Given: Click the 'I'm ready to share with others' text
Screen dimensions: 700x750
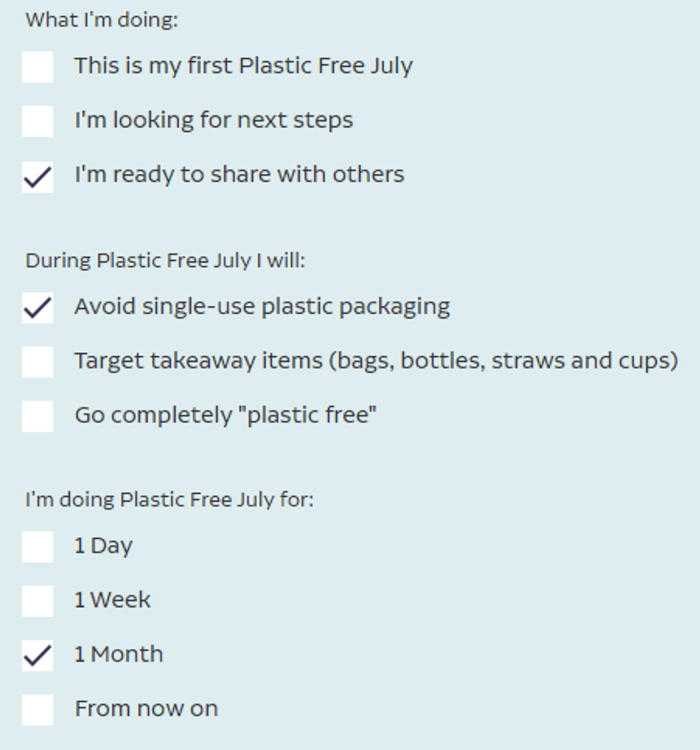Looking at the screenshot, I should (239, 174).
